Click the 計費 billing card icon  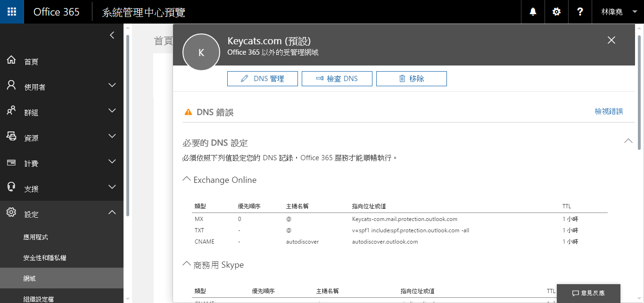point(11,162)
